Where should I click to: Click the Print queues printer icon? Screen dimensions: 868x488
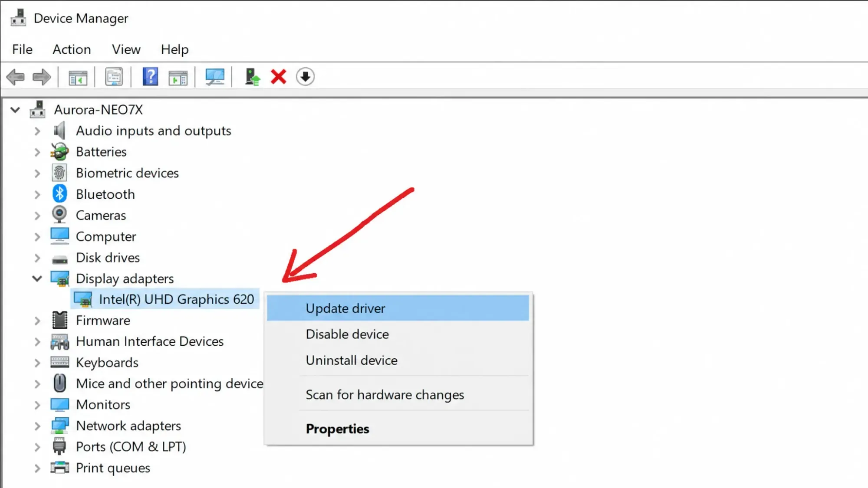click(x=59, y=468)
